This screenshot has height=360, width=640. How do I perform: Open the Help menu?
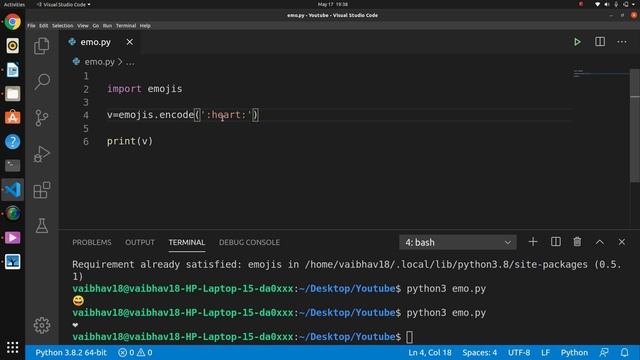pos(145,26)
